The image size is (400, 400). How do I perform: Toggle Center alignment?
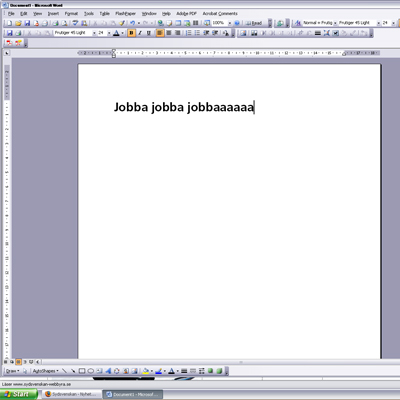click(x=169, y=33)
